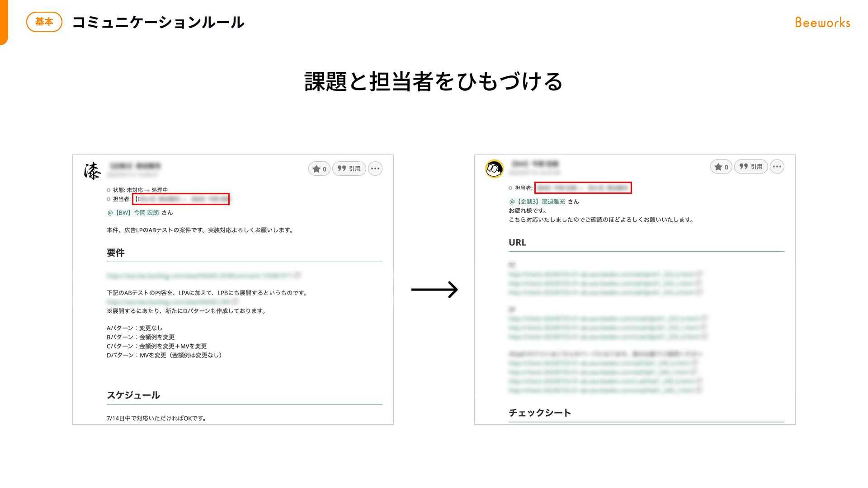Click the @【企制3】漆迫雅充 mention
This screenshot has width=868, height=488.
537,202
